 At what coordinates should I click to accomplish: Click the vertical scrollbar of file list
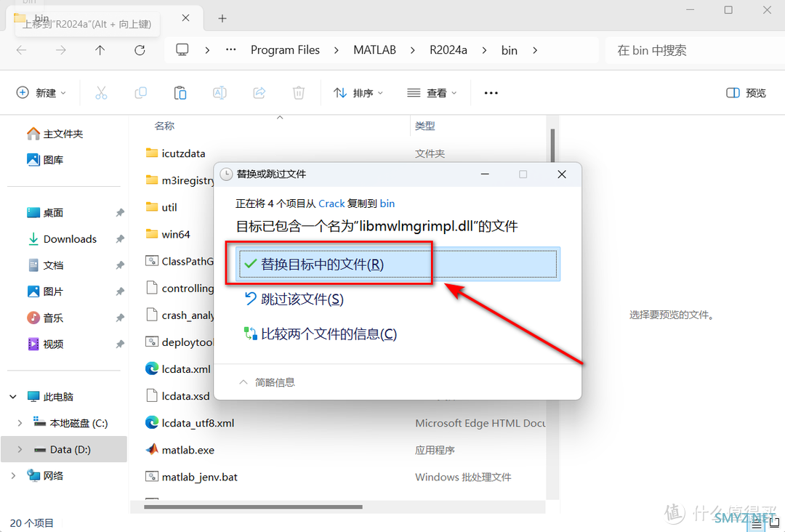(x=552, y=145)
